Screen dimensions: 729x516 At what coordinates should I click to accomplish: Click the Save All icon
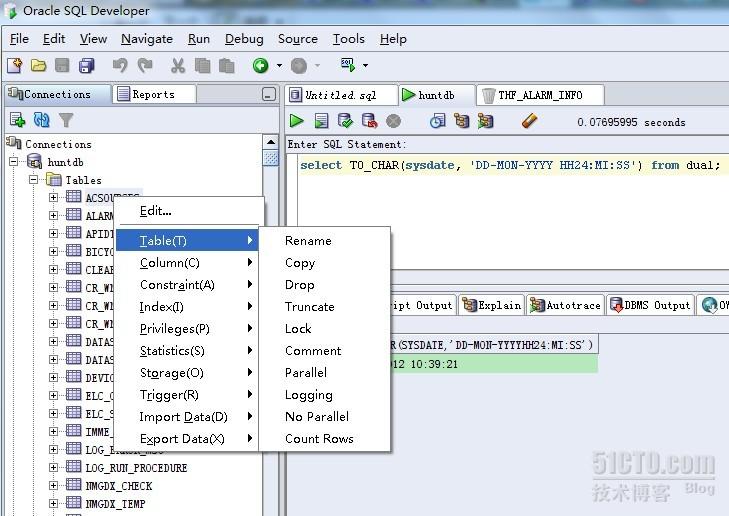coord(86,66)
